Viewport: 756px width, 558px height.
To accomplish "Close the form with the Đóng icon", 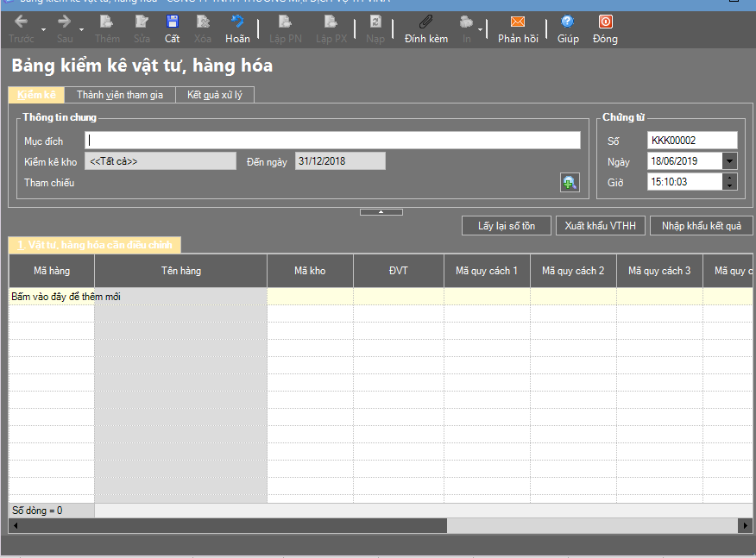I will coord(606,22).
